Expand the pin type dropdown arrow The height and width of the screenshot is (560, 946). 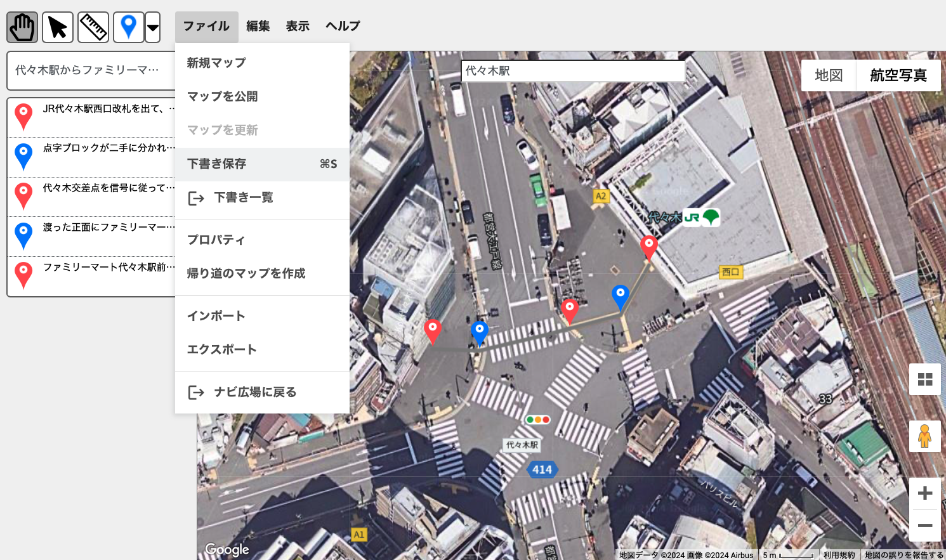(153, 27)
